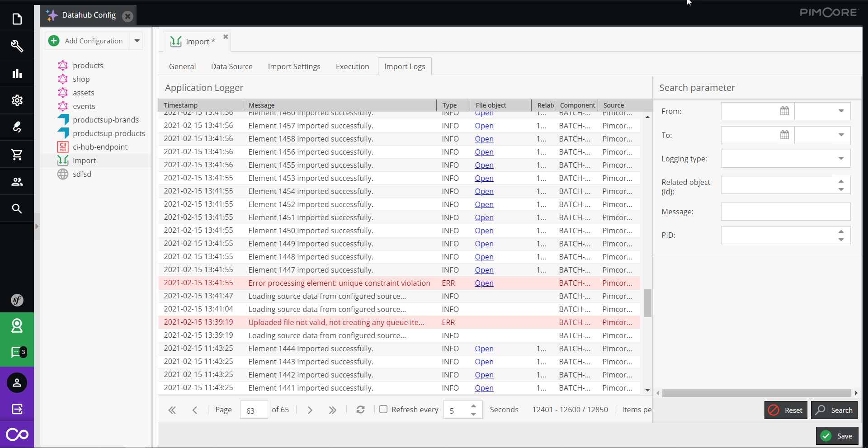Viewport: 868px width, 448px height.
Task: Click the reload logs refresh icon
Action: (360, 410)
